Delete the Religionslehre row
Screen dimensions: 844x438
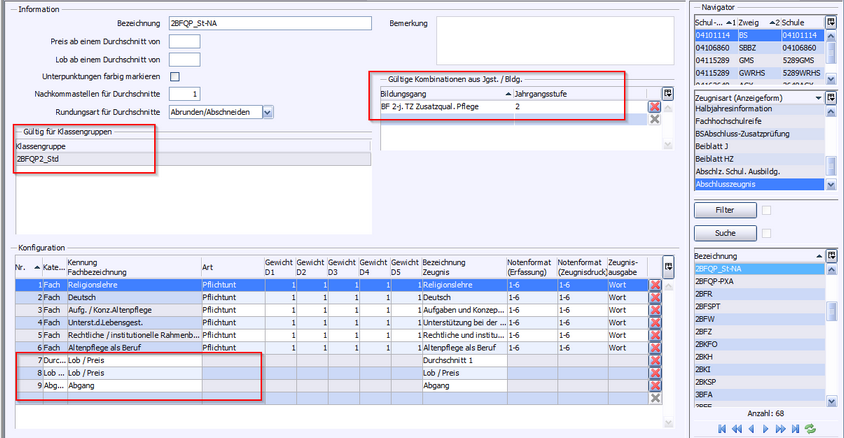click(655, 285)
